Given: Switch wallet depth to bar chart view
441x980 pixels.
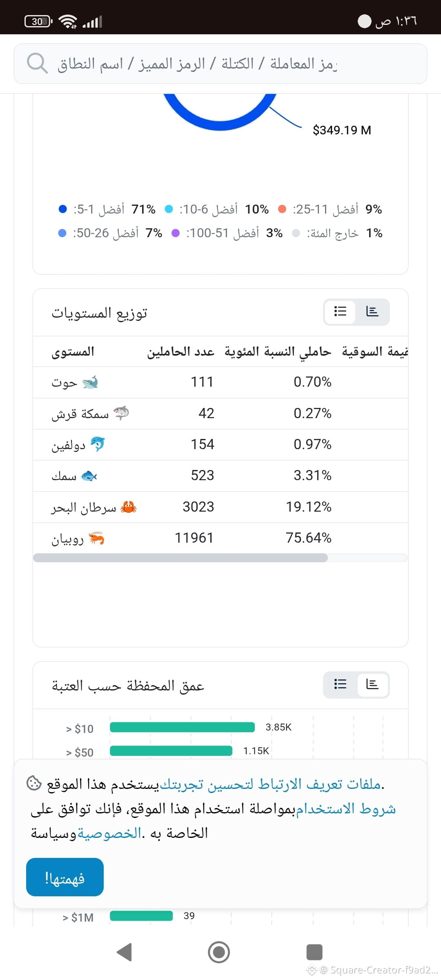Looking at the screenshot, I should tap(372, 684).
